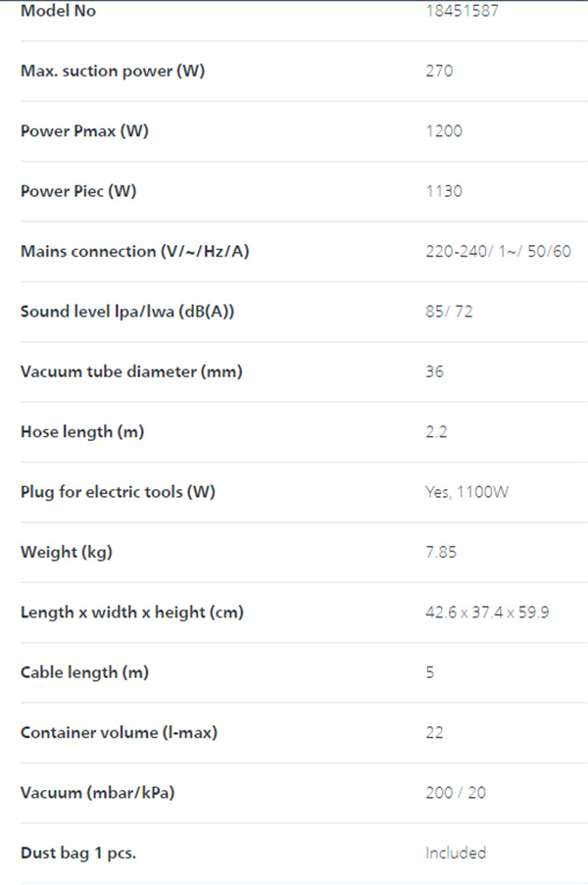Select the Power Piec (W) label

click(78, 191)
